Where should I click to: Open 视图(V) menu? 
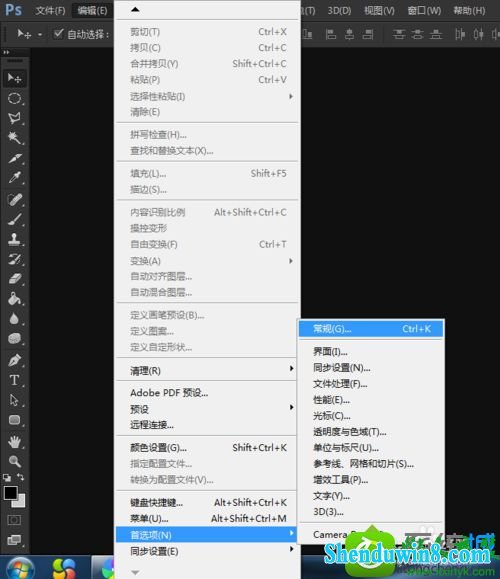click(x=379, y=11)
